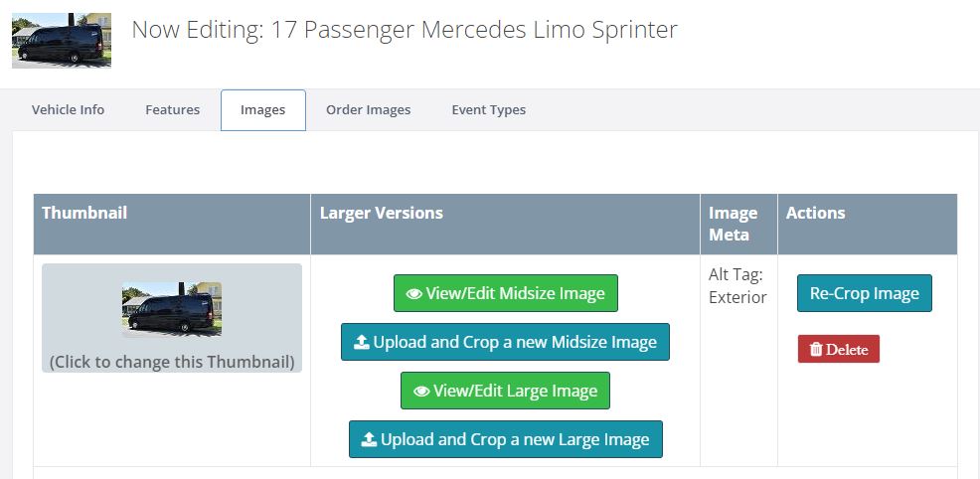Select the Images tab
The width and height of the screenshot is (980, 479).
click(x=263, y=110)
